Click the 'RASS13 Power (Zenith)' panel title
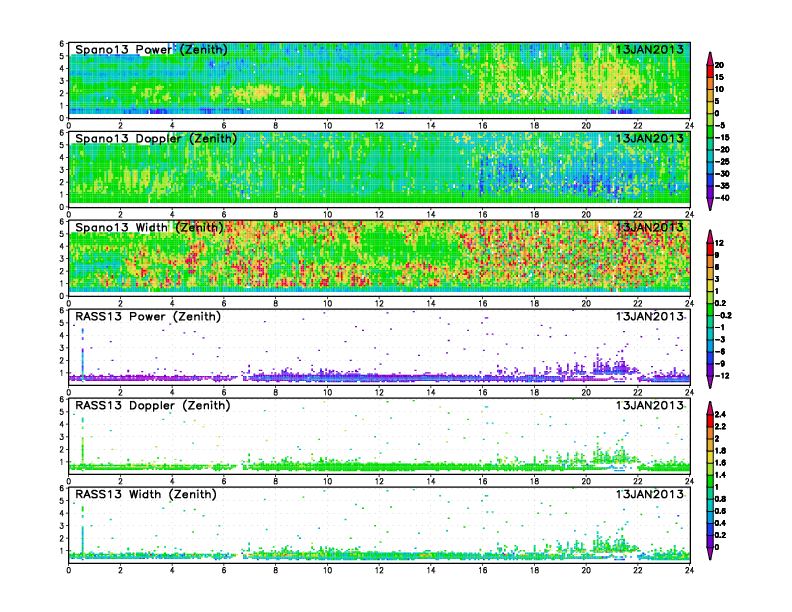 point(147,317)
